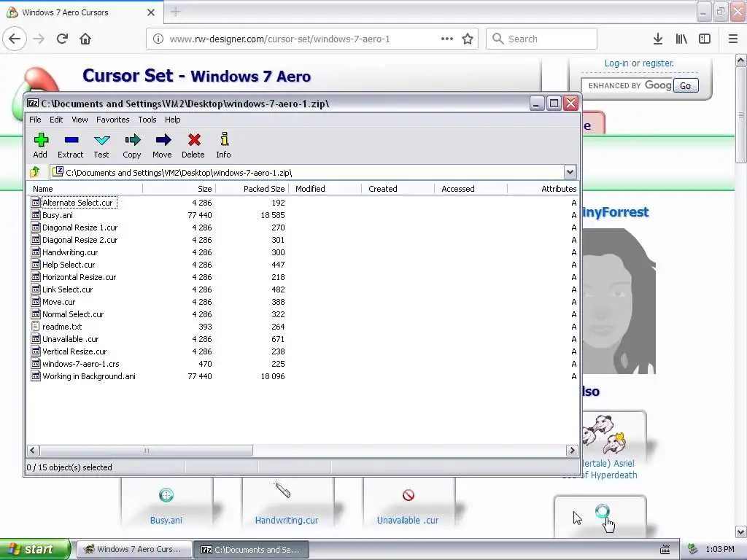Click the Busy.ani cursor preview on webpage
The height and width of the screenshot is (560, 747).
click(x=166, y=495)
